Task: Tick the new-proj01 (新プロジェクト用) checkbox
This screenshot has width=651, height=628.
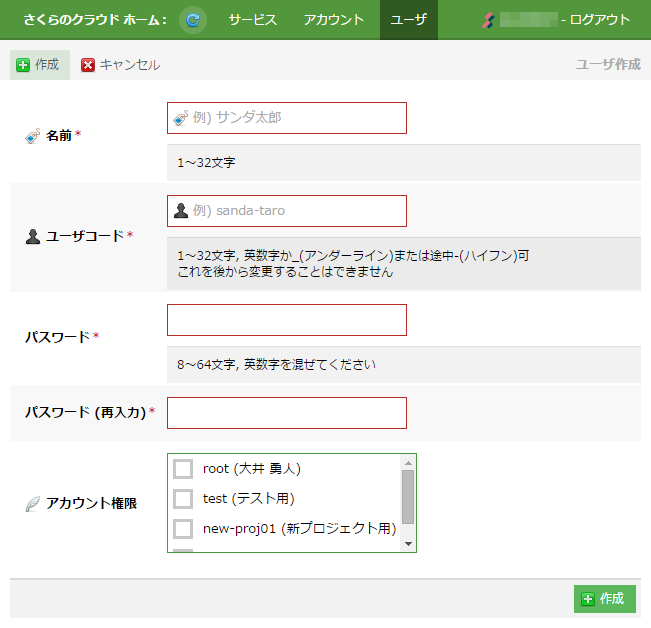Action: [183, 529]
